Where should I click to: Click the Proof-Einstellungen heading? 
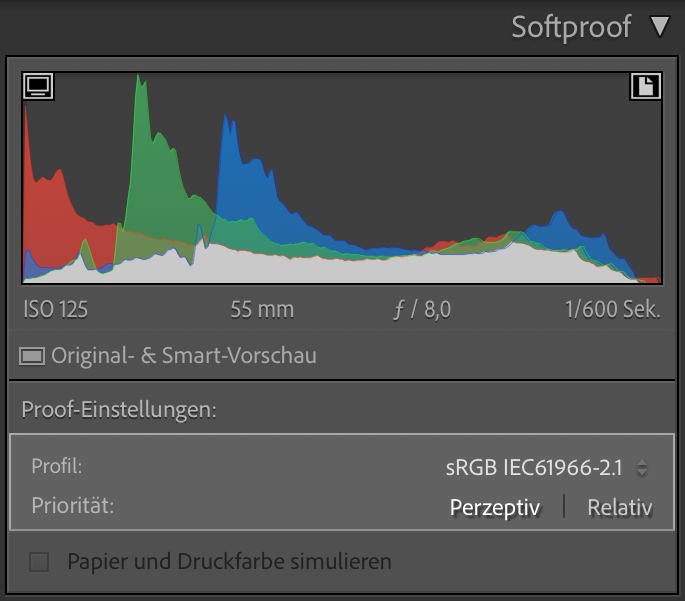tap(119, 410)
